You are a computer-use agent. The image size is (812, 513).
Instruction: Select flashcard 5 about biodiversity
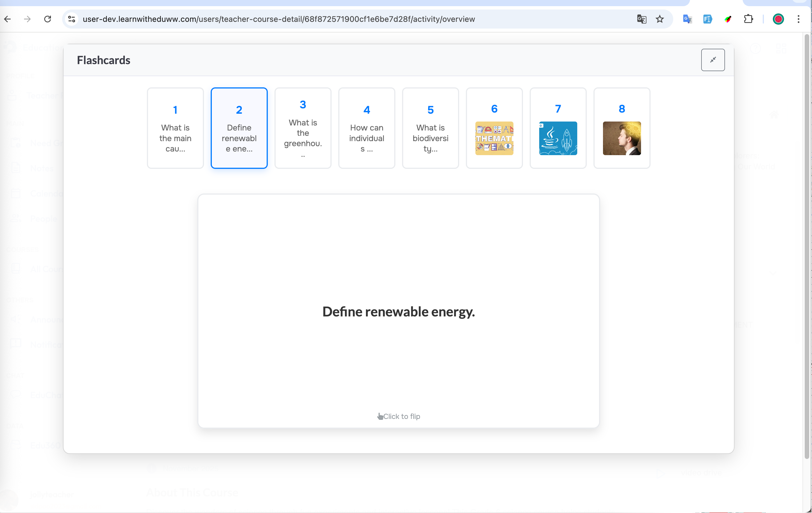pos(430,128)
